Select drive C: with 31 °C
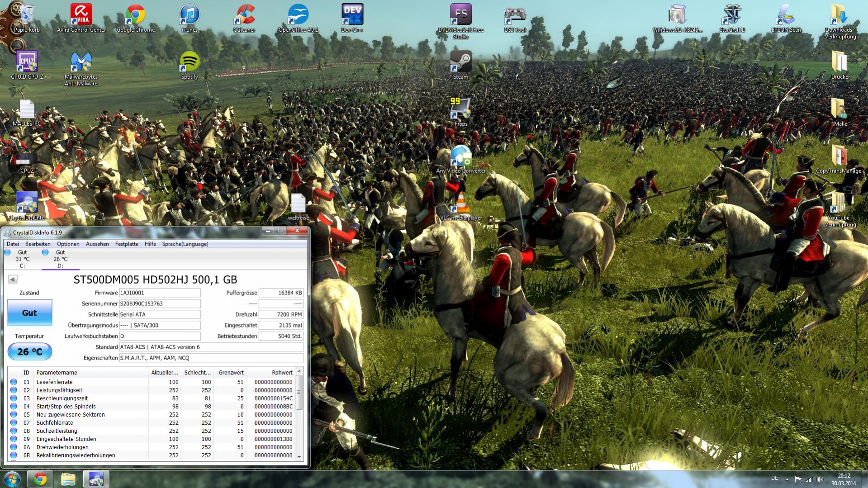Image resolution: width=868 pixels, height=488 pixels. (x=22, y=259)
